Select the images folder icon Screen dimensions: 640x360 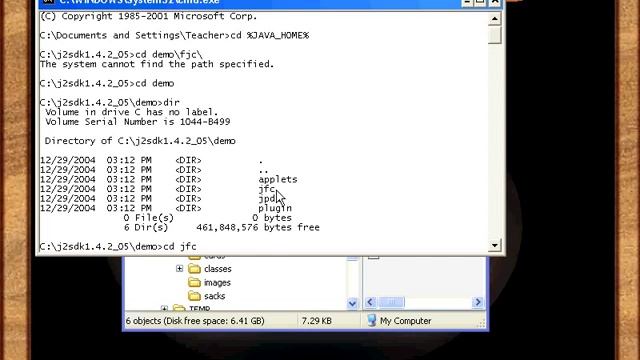pos(195,282)
